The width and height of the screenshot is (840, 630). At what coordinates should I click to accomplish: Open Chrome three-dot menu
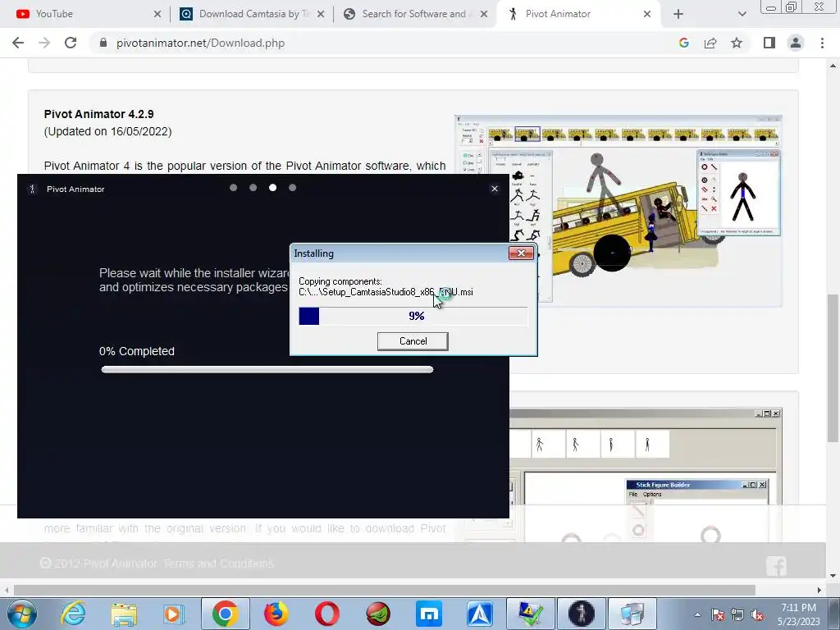click(822, 43)
